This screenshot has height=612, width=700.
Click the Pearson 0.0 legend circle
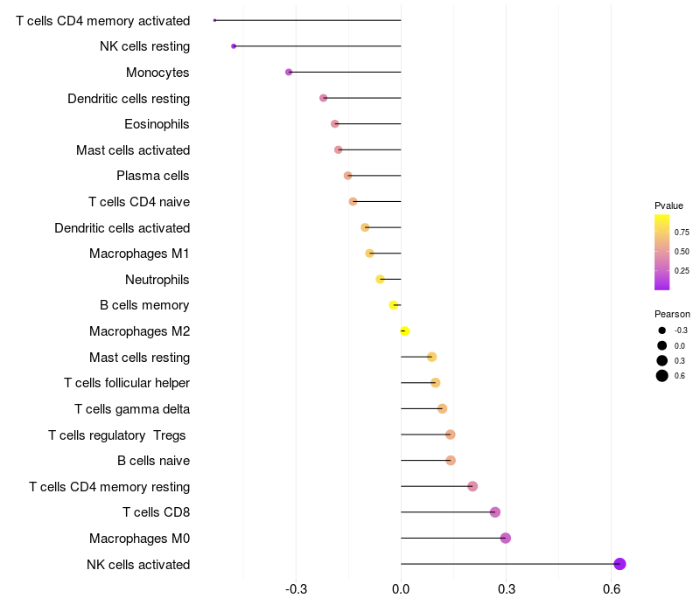tap(662, 346)
